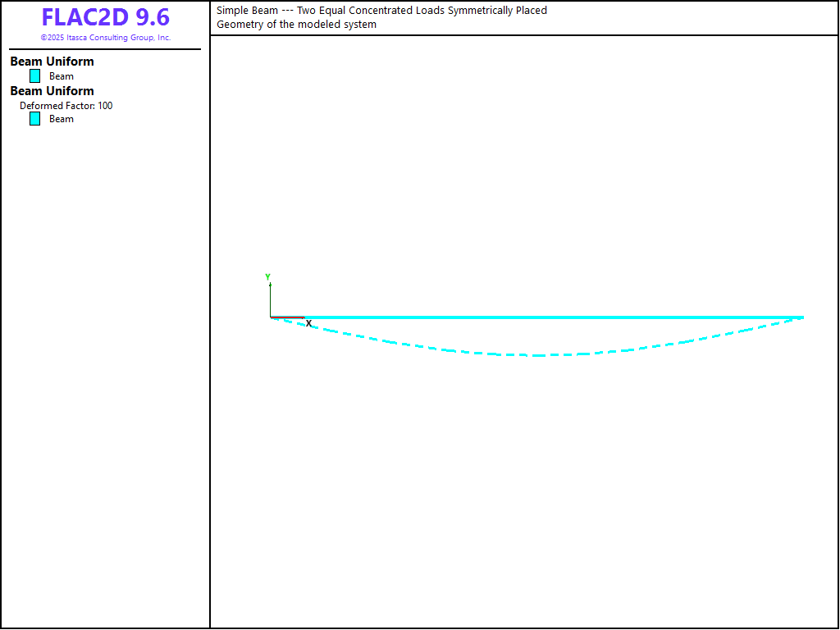Click the Geometry of the modeled system subtitle
The height and width of the screenshot is (630, 840).
pyautogui.click(x=296, y=25)
